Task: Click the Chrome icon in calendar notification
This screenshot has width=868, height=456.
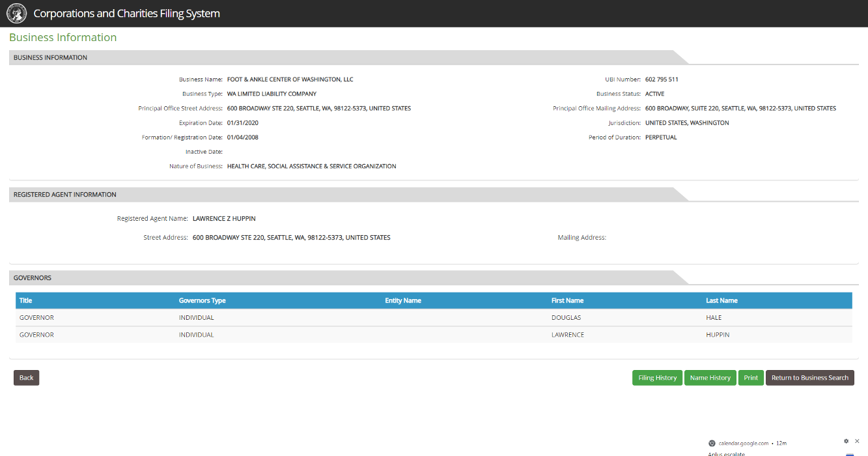Action: tap(712, 443)
